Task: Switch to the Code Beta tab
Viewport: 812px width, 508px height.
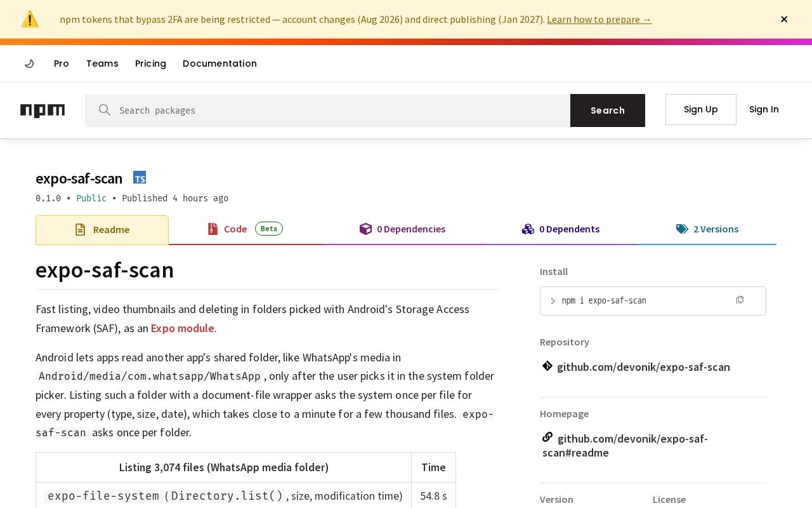Action: point(245,229)
